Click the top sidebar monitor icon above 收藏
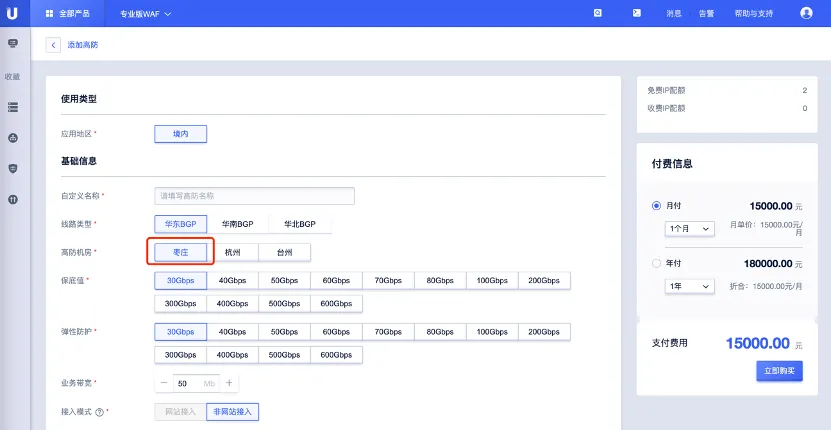Viewport: 832px width, 430px height. point(13,44)
